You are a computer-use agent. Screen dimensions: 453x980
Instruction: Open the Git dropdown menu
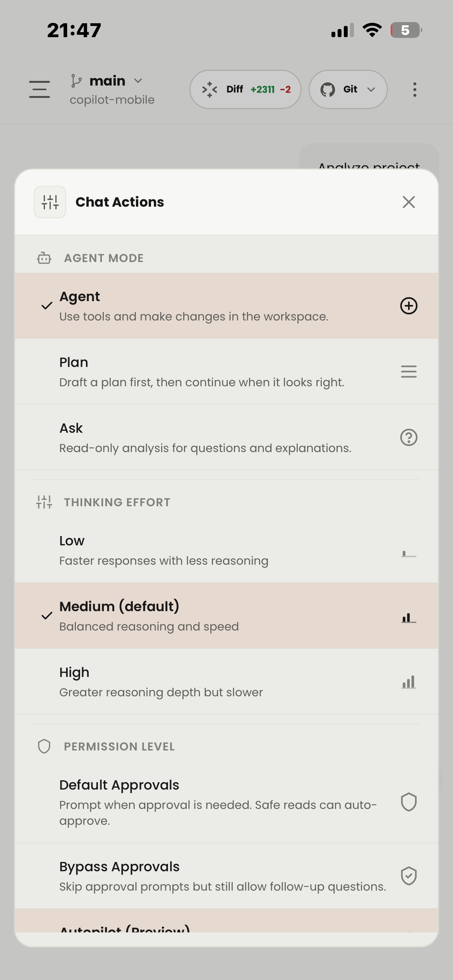coord(348,89)
